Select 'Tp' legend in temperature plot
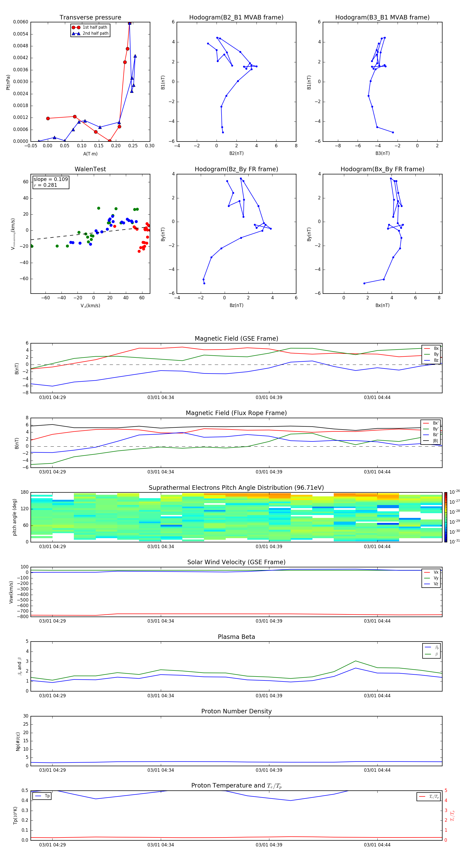The height and width of the screenshot is (868, 473). coord(42,796)
